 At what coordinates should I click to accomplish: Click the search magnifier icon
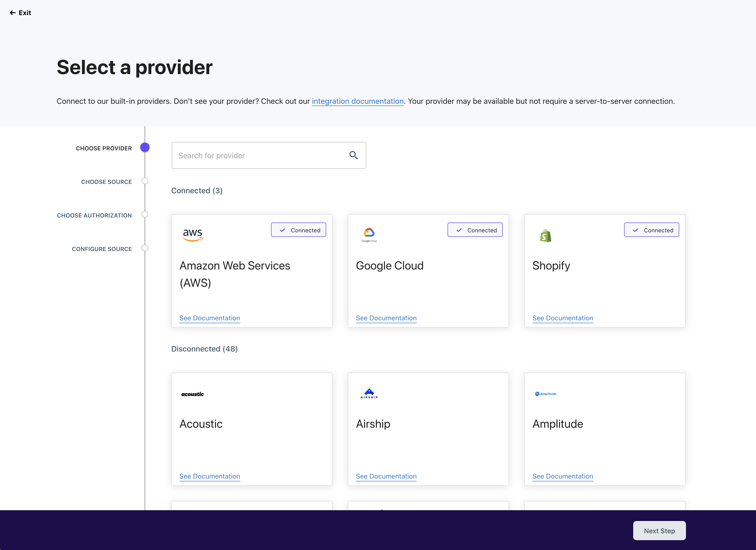[x=353, y=155]
